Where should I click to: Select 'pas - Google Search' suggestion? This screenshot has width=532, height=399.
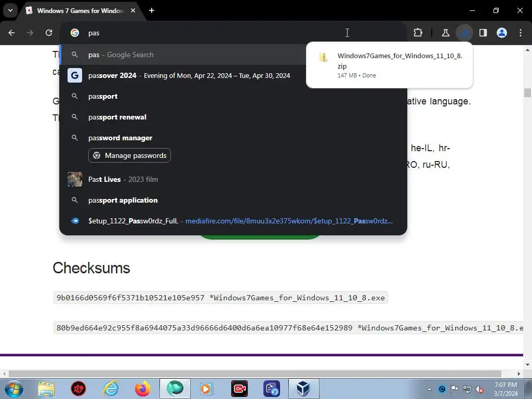point(183,55)
